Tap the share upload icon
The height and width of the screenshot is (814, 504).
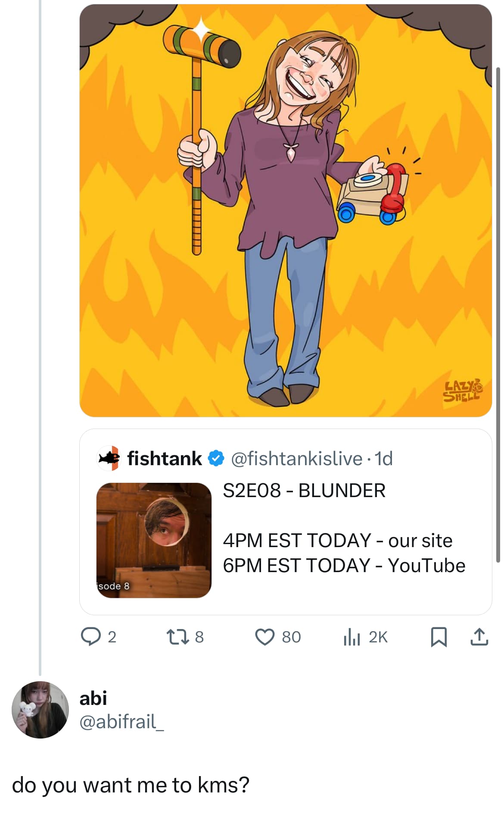click(x=479, y=637)
